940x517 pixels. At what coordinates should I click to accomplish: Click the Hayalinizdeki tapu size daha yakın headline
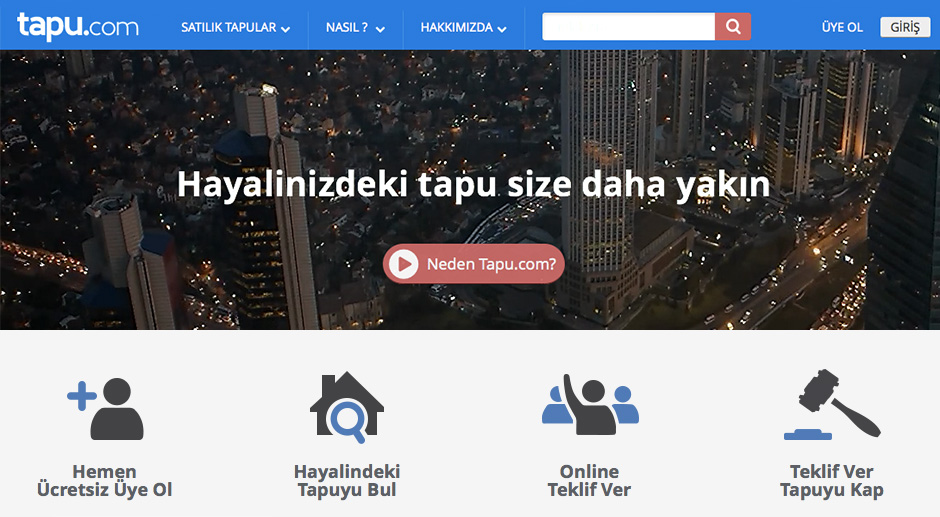click(474, 185)
